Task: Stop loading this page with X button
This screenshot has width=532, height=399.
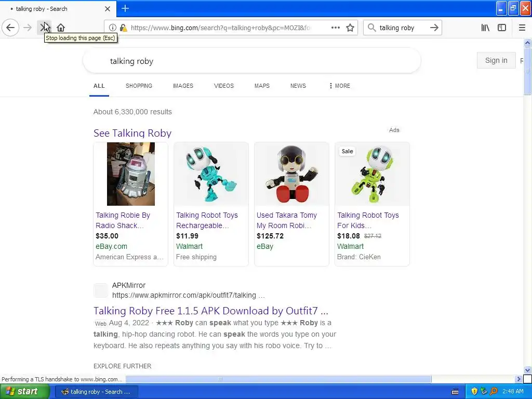Action: pos(44,28)
